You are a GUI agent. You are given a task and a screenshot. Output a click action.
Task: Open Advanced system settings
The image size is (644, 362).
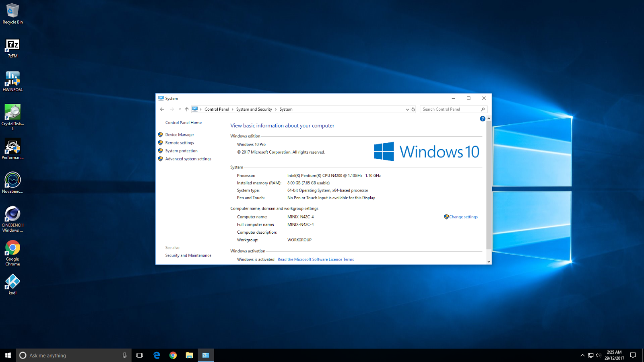[188, 158]
